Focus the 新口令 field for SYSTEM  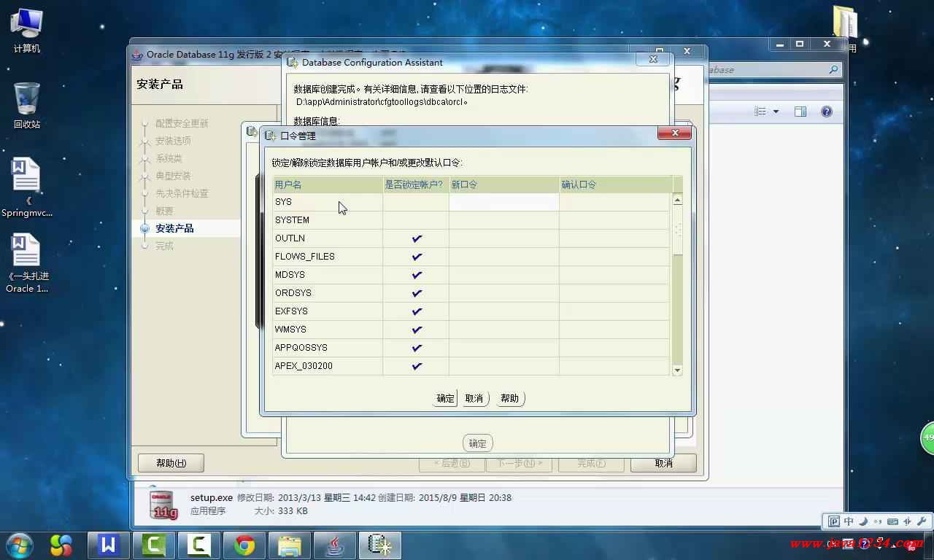[x=504, y=220]
